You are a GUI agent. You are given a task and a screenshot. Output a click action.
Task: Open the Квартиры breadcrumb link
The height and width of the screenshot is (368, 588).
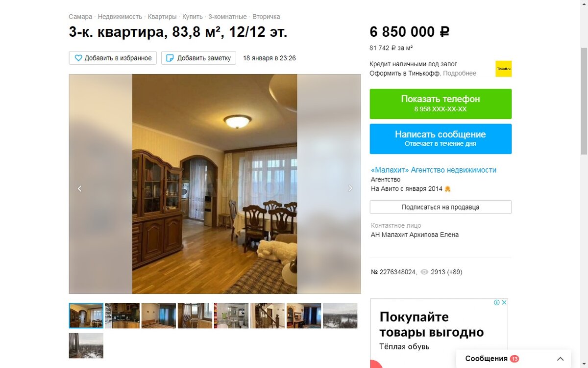click(x=162, y=17)
